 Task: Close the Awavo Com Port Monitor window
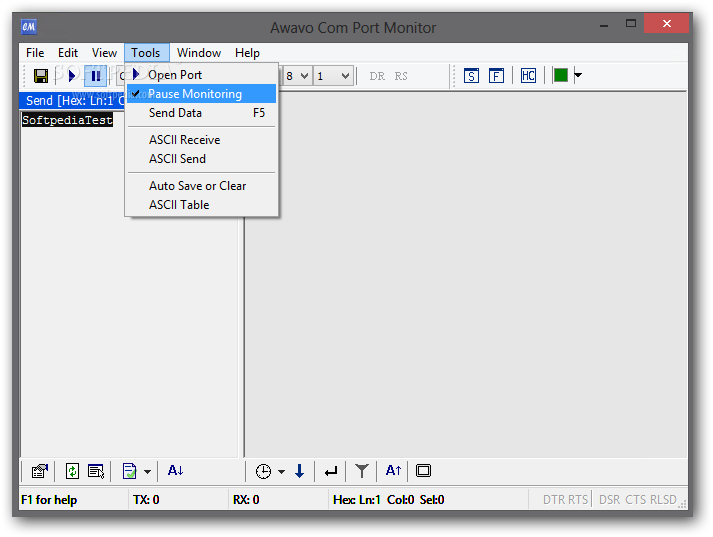666,24
